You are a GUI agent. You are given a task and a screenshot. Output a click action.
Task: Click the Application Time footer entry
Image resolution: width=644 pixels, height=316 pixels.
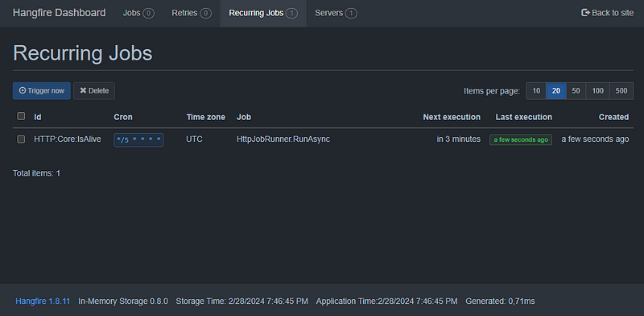tap(386, 301)
